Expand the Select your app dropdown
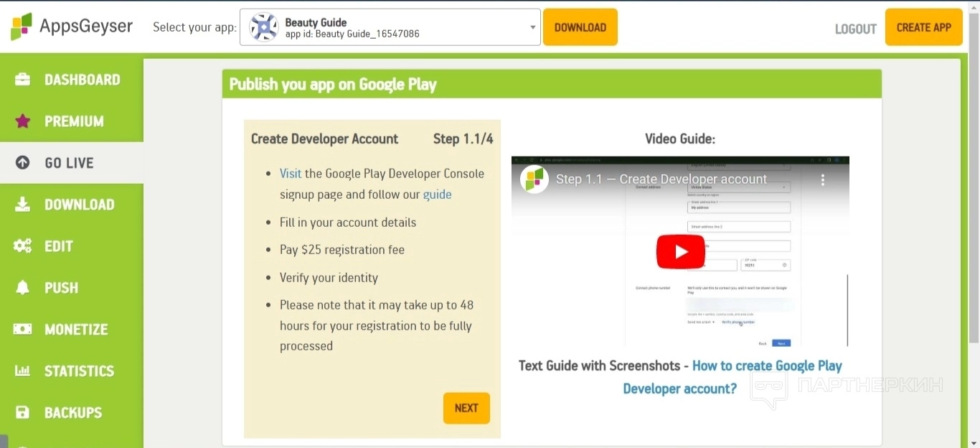The image size is (980, 448). pyautogui.click(x=390, y=27)
